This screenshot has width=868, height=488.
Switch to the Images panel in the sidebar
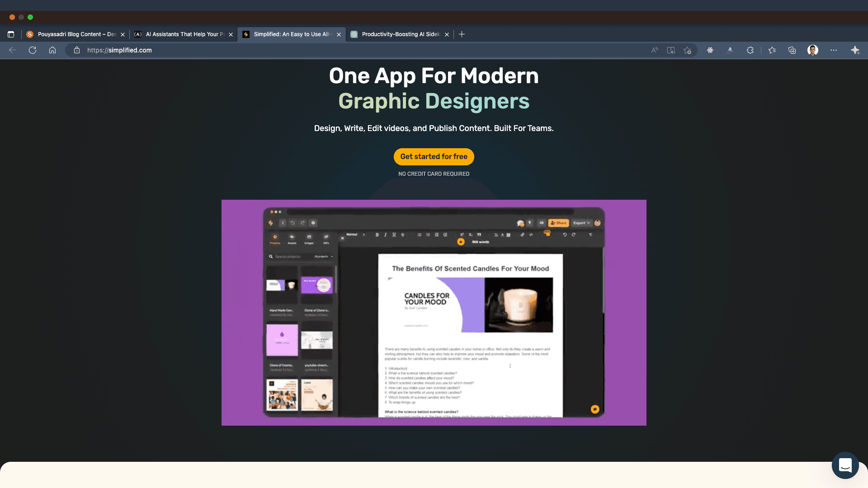[309, 238]
